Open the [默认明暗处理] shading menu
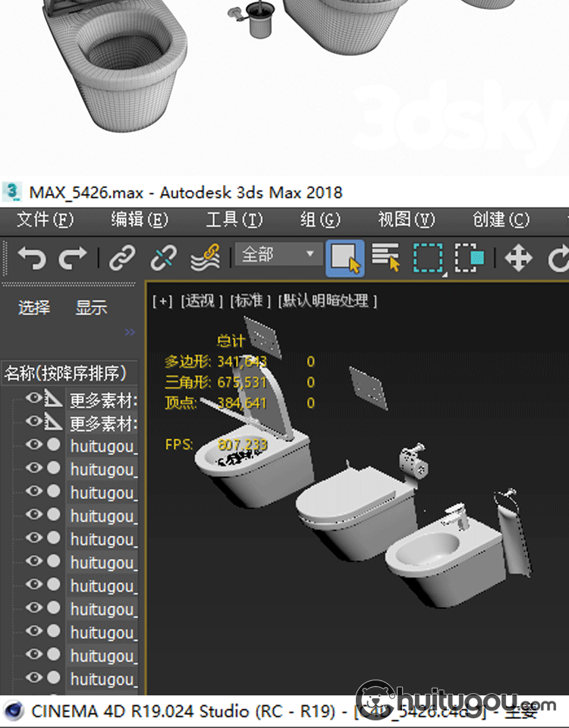This screenshot has width=569, height=728. (328, 301)
